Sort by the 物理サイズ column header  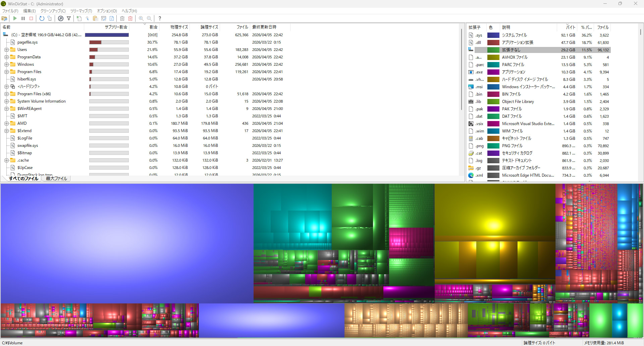click(179, 27)
